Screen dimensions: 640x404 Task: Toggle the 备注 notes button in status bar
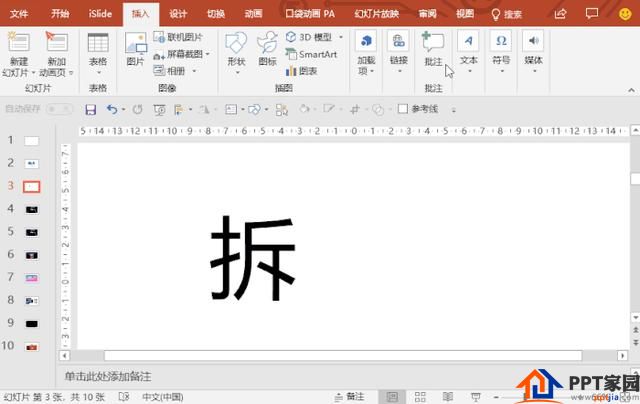tap(349, 397)
